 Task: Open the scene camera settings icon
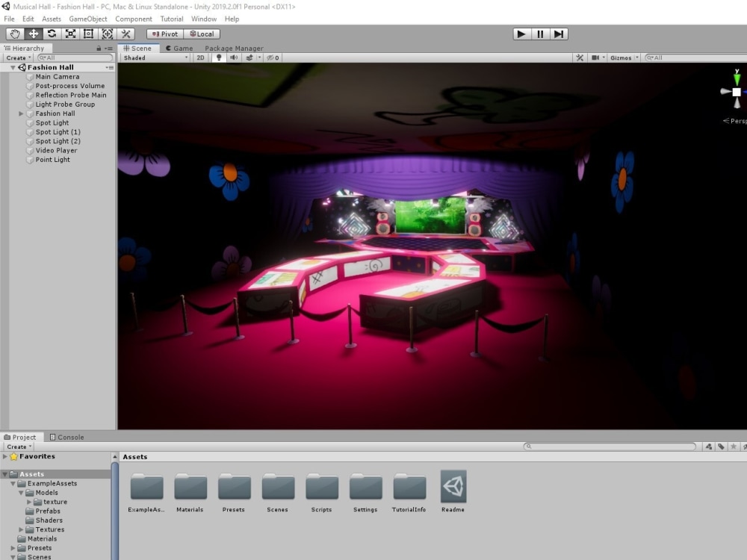pyautogui.click(x=595, y=57)
